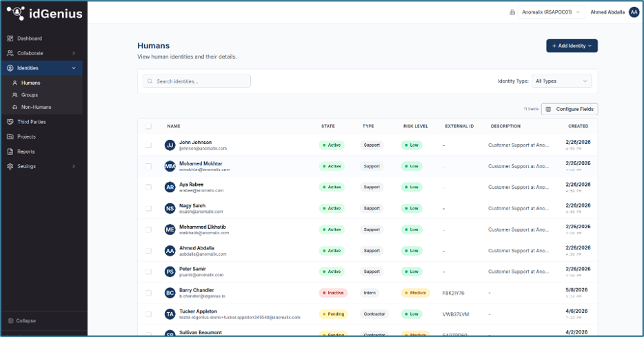Click the Search identities input field
Screen dimensions: 644x337
click(x=197, y=81)
